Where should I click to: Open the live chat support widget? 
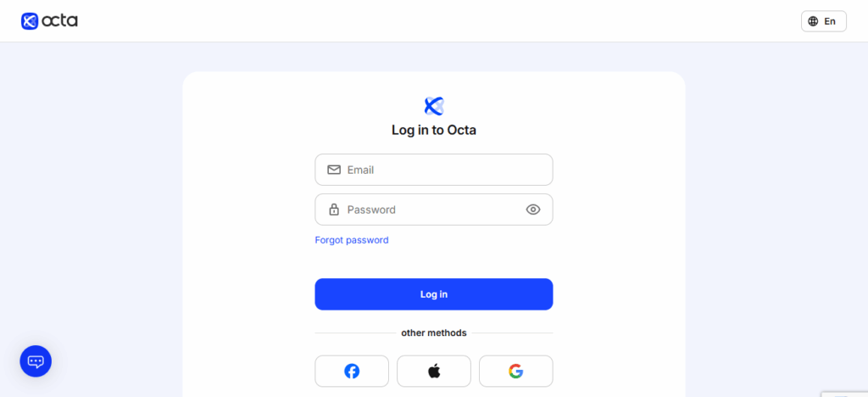click(x=36, y=361)
